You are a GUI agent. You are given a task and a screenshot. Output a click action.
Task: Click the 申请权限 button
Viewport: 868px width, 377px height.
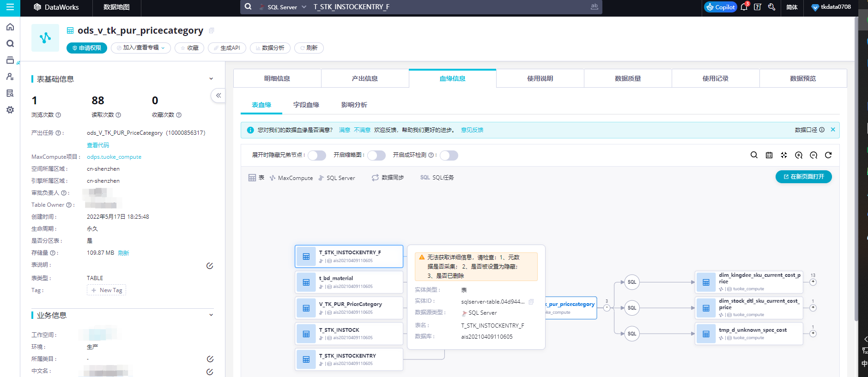(x=87, y=48)
